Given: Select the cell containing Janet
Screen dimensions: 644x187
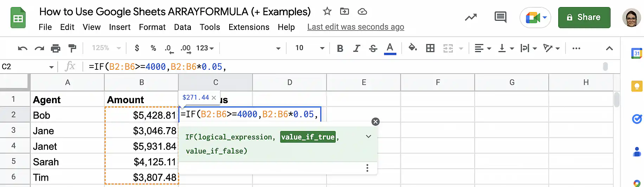Looking at the screenshot, I should 67,146.
